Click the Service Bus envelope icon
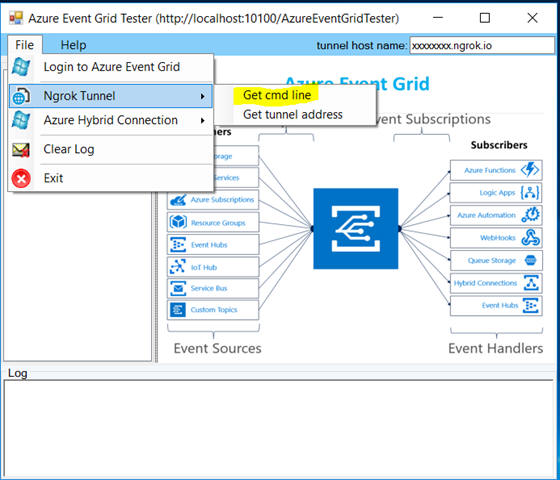The image size is (560, 480). [x=178, y=288]
